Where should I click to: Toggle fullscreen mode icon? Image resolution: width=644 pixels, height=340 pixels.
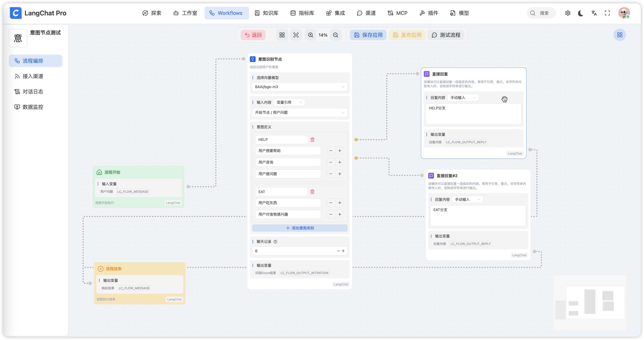607,13
